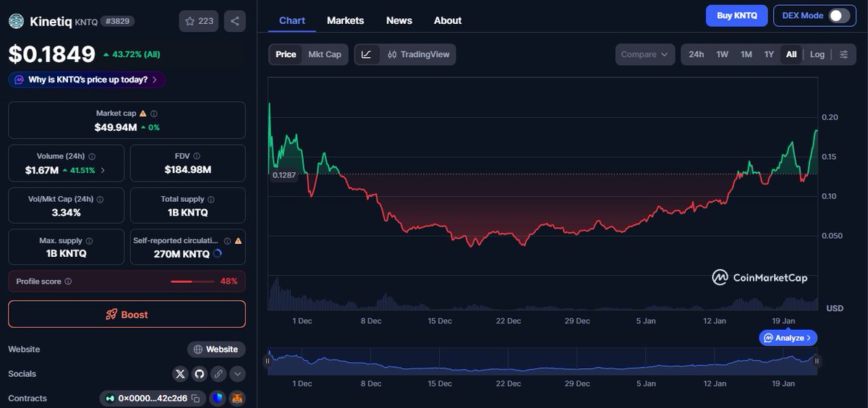Screen dimensions: 868x408
Task: Open the Self-reported circulating supply info icon
Action: (227, 241)
